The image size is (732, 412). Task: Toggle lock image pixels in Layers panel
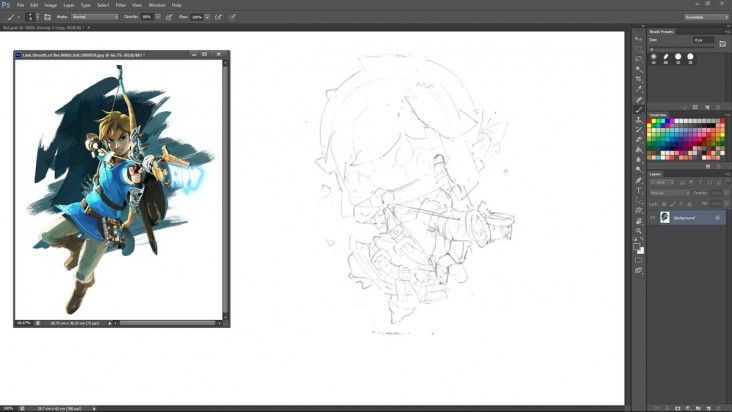(673, 204)
